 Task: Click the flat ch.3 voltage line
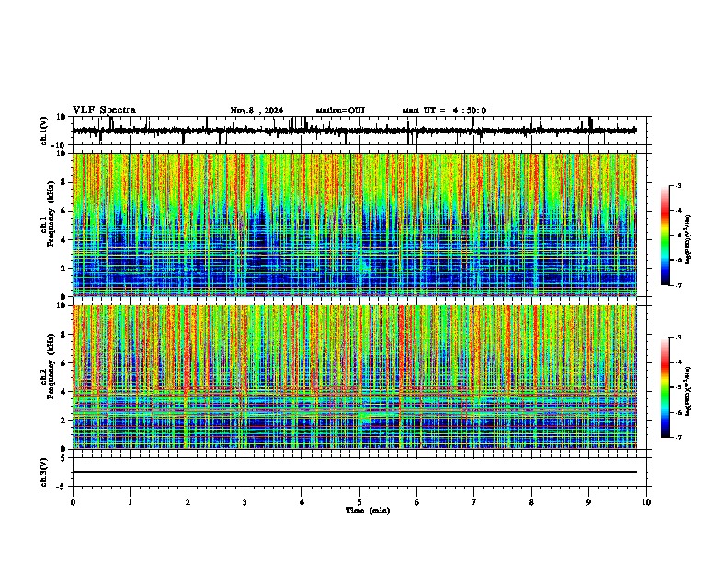[x=354, y=472]
